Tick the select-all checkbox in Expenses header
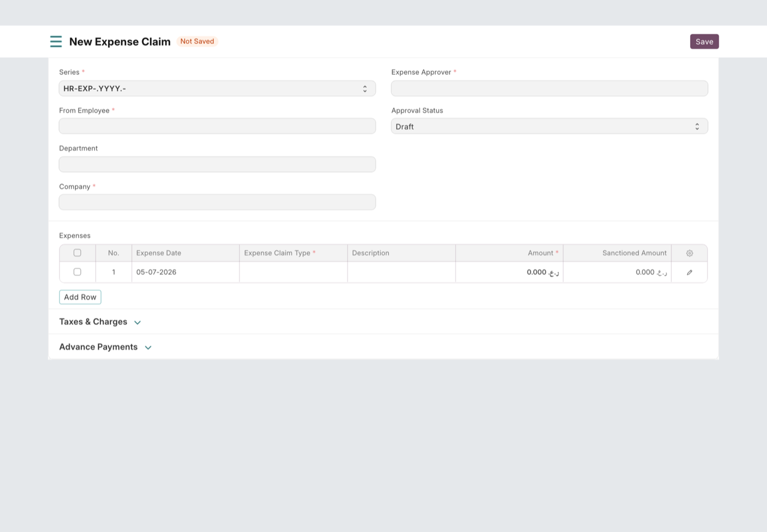The height and width of the screenshot is (532, 767). [x=77, y=252]
